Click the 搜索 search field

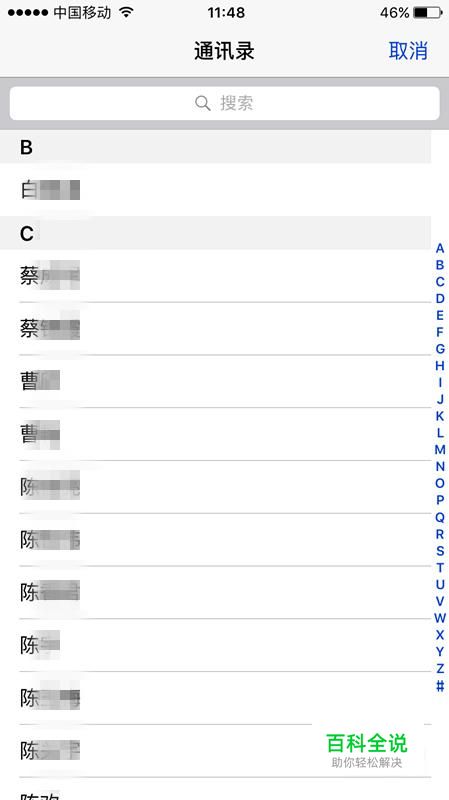point(224,103)
